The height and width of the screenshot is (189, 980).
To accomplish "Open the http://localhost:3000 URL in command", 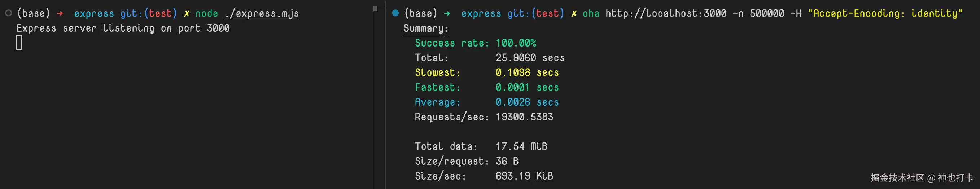I will (666, 14).
